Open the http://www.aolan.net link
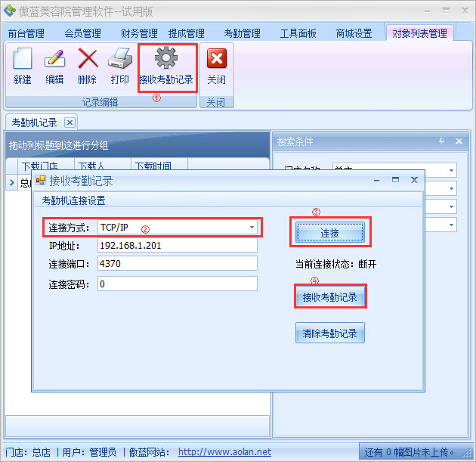The image size is (476, 462). pyautogui.click(x=224, y=452)
